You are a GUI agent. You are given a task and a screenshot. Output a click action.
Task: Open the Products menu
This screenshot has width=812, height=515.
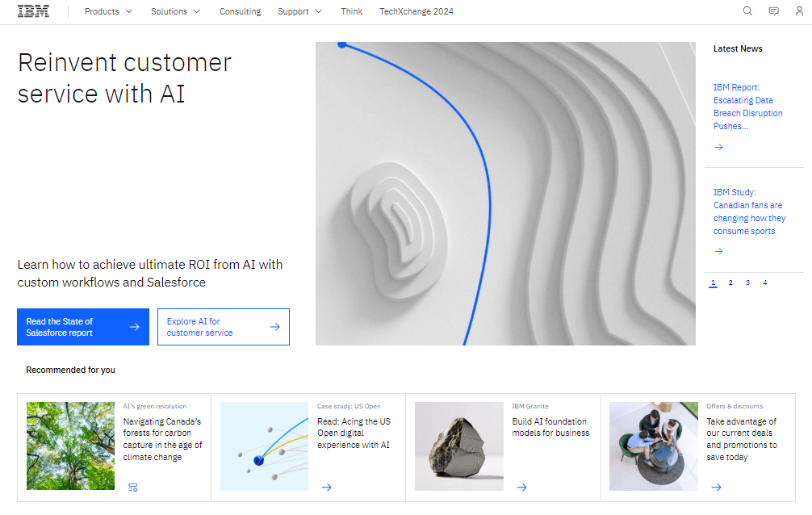point(102,11)
